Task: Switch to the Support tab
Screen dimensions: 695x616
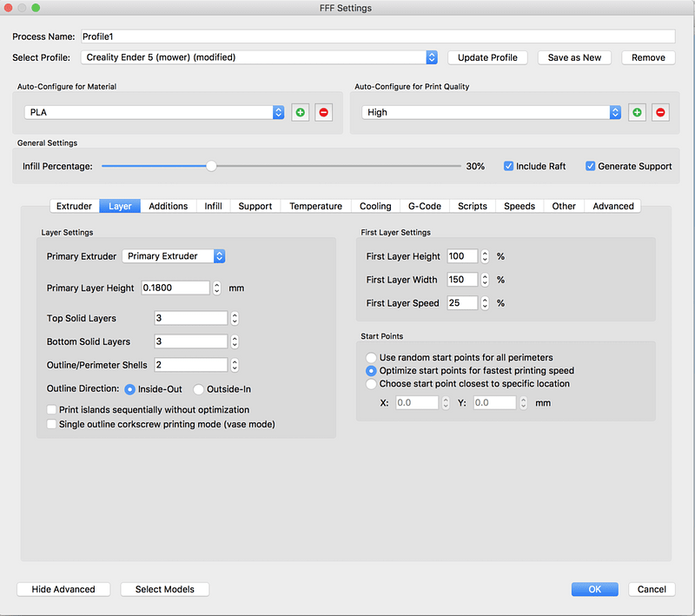Action: (255, 206)
